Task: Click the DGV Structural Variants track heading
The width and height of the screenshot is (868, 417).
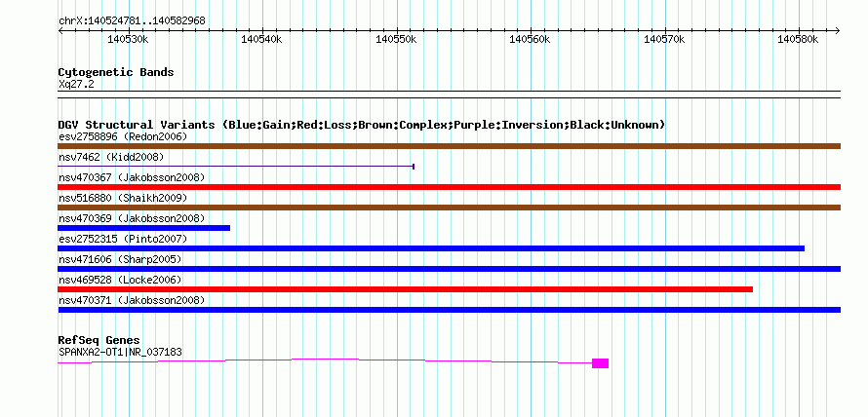Action: (x=362, y=125)
